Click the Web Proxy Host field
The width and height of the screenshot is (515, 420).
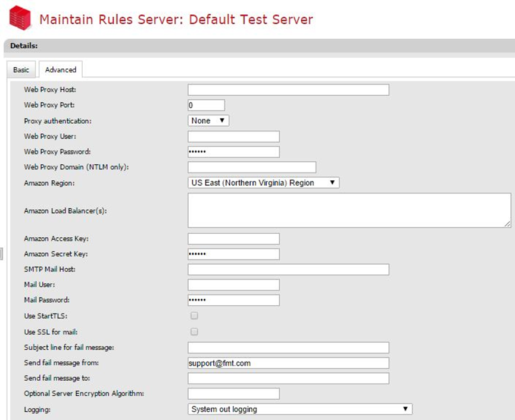coord(288,90)
